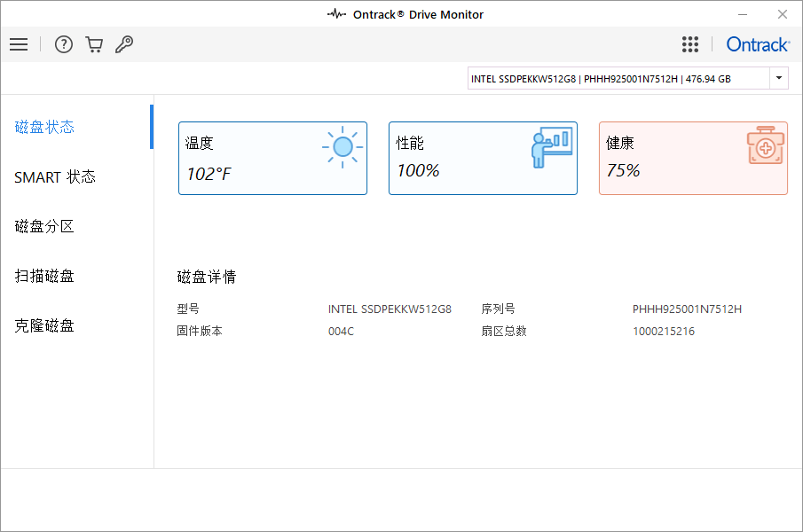803x532 pixels.
Task: Open the nine-dot apps grid icon
Action: point(689,44)
